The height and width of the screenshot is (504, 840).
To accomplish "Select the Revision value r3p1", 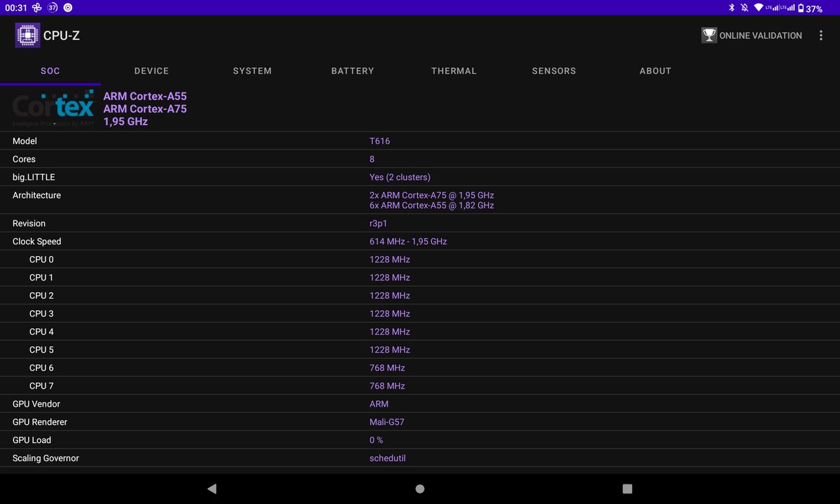I will (x=378, y=223).
